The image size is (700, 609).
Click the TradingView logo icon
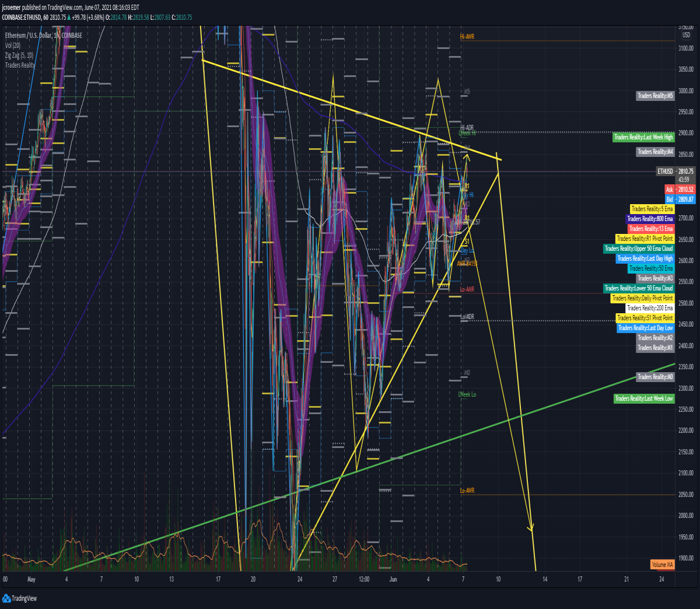coord(6,598)
